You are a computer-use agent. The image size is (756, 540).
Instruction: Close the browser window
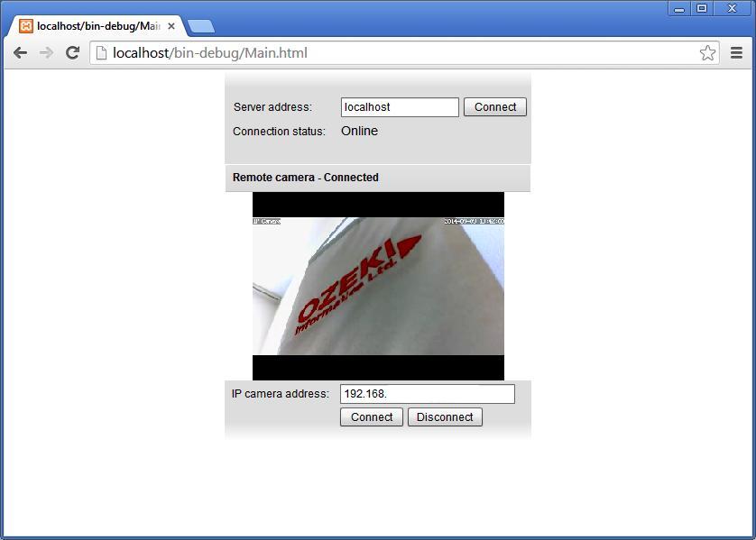[x=732, y=8]
